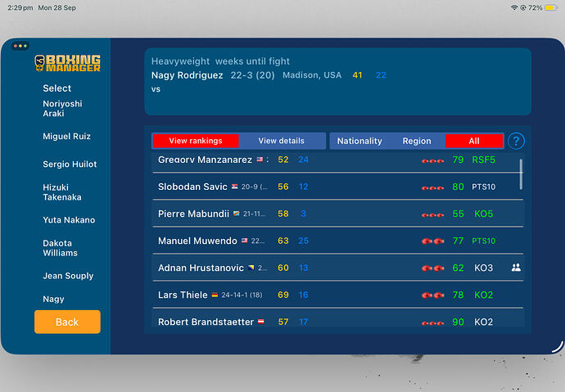This screenshot has width=565, height=392.
Task: Click the Wi-Fi icon in the status bar
Action: coord(514,7)
